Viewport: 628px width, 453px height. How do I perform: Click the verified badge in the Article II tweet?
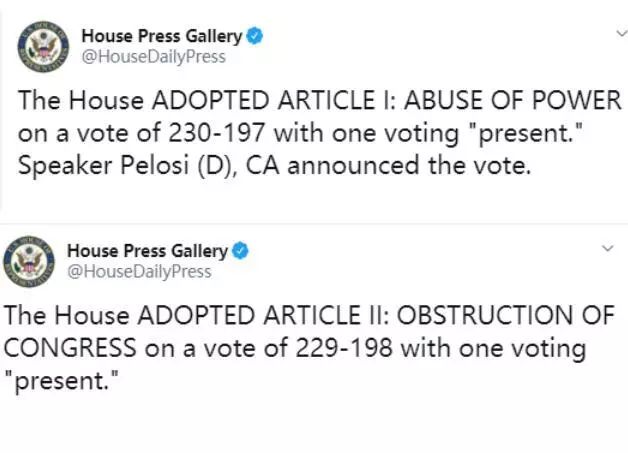(x=240, y=251)
